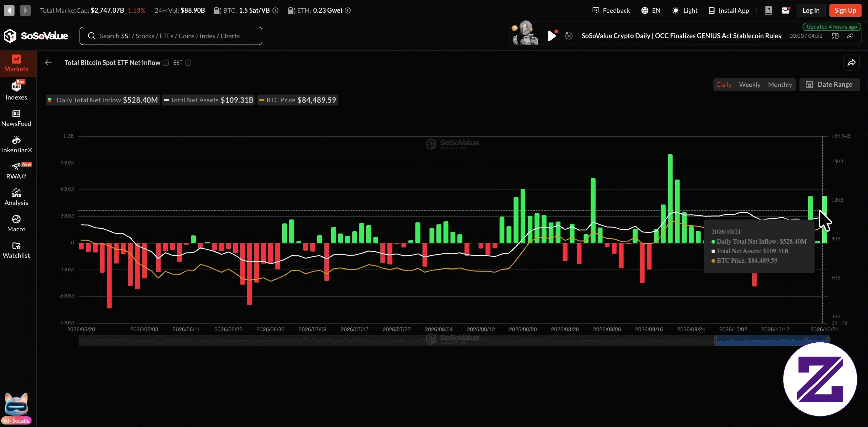868x427 pixels.
Task: Open the mail notifications icon
Action: click(786, 10)
